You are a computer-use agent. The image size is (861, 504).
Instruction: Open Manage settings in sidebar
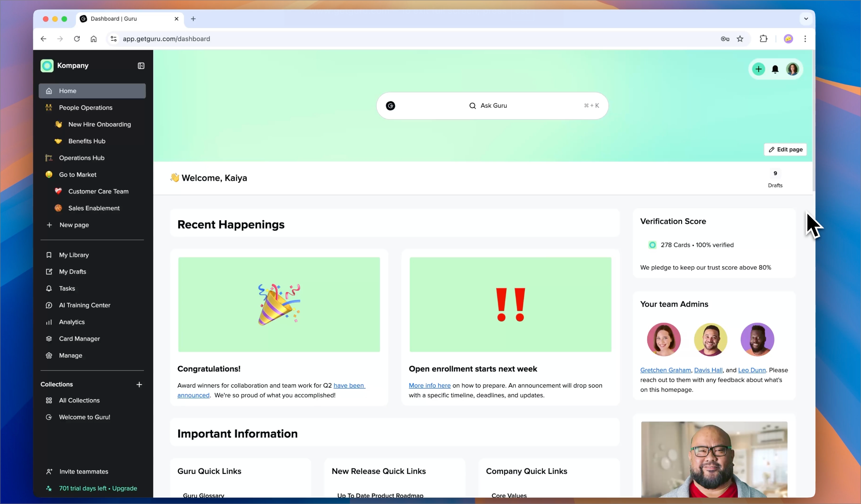(92, 355)
